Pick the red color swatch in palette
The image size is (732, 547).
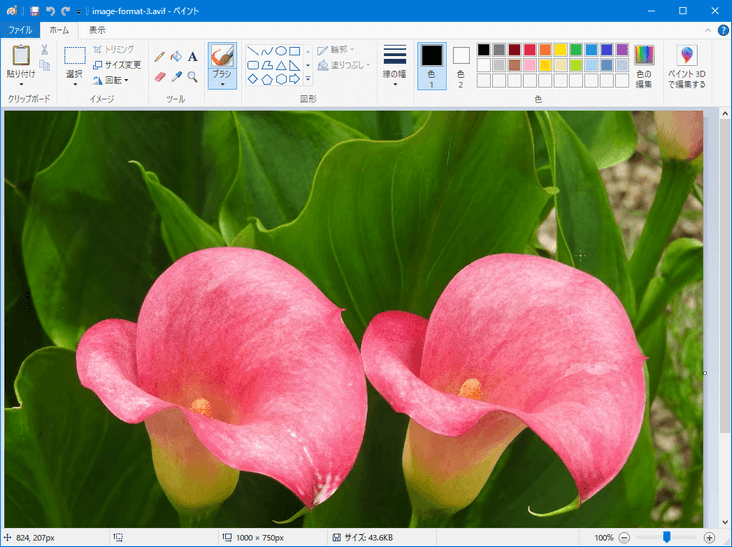(529, 50)
